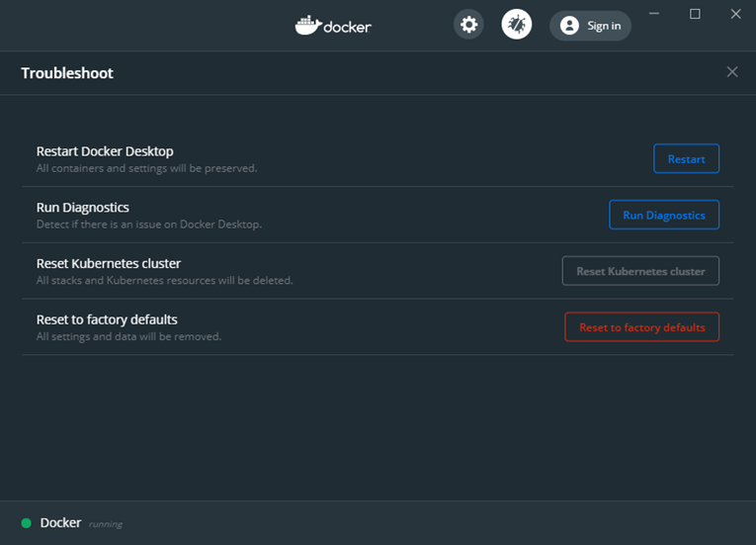Click the red Reset to factory defaults button
Screen dimensions: 756x545
pos(641,326)
